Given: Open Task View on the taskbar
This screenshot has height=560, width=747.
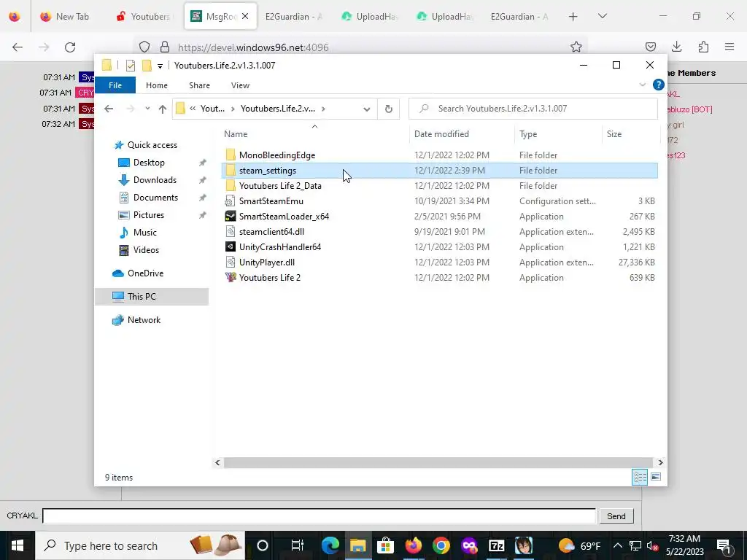Looking at the screenshot, I should [x=298, y=545].
